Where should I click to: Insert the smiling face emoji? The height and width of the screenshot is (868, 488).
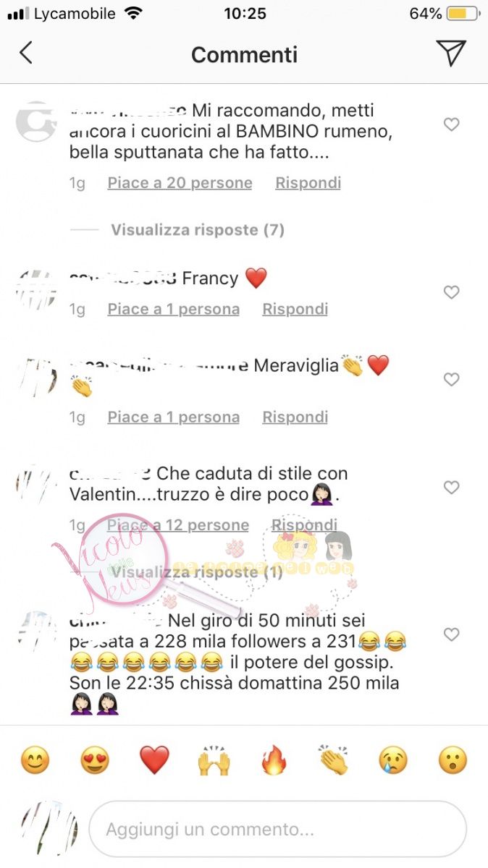(x=35, y=761)
